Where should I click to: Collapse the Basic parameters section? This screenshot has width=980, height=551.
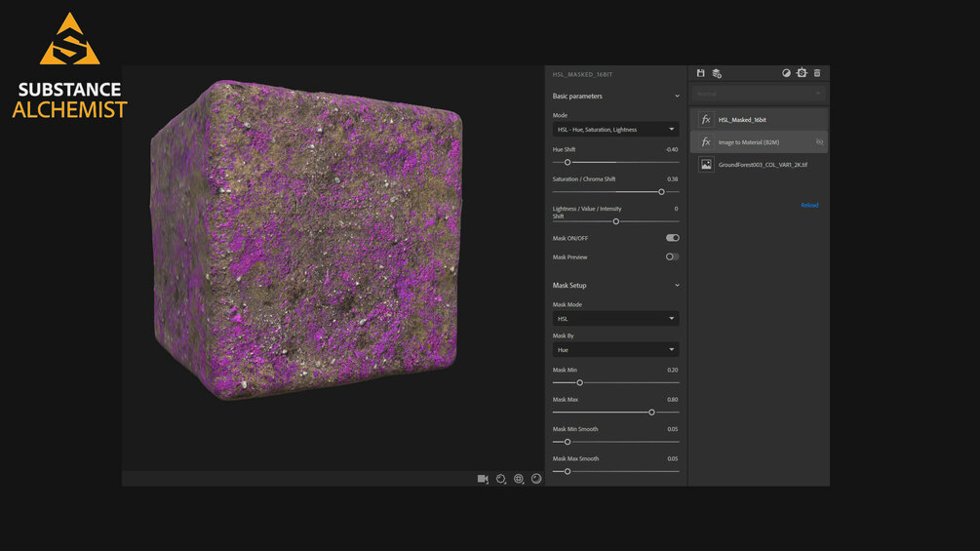pos(677,97)
